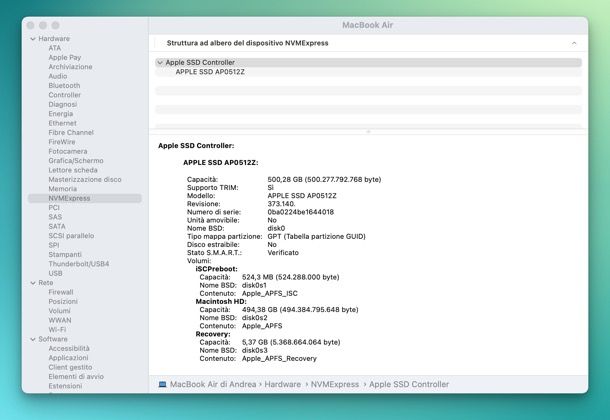The image size is (610, 420).
Task: Select Lettore scheda in the sidebar
Action: coord(73,170)
